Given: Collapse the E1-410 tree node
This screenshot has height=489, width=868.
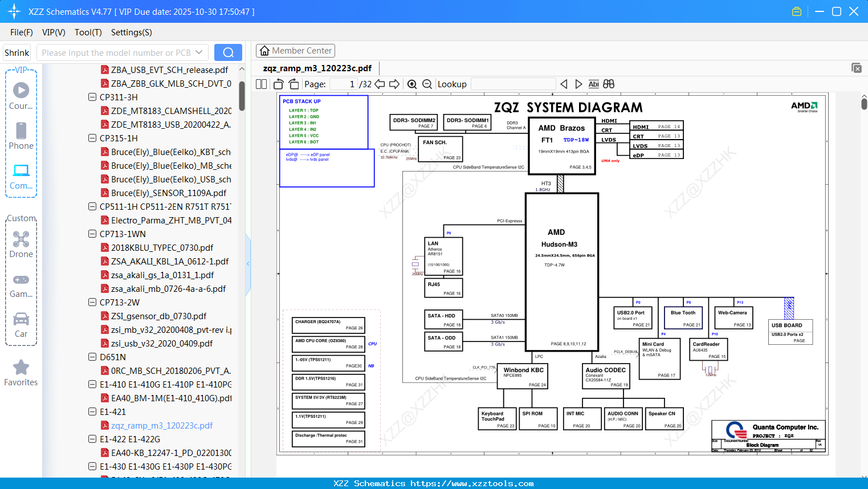Looking at the screenshot, I should tap(92, 384).
